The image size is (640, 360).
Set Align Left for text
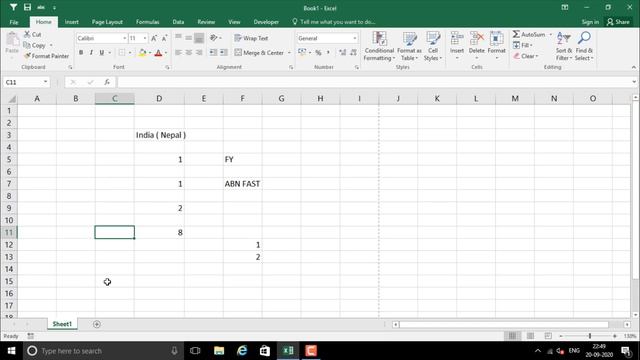pos(178,53)
